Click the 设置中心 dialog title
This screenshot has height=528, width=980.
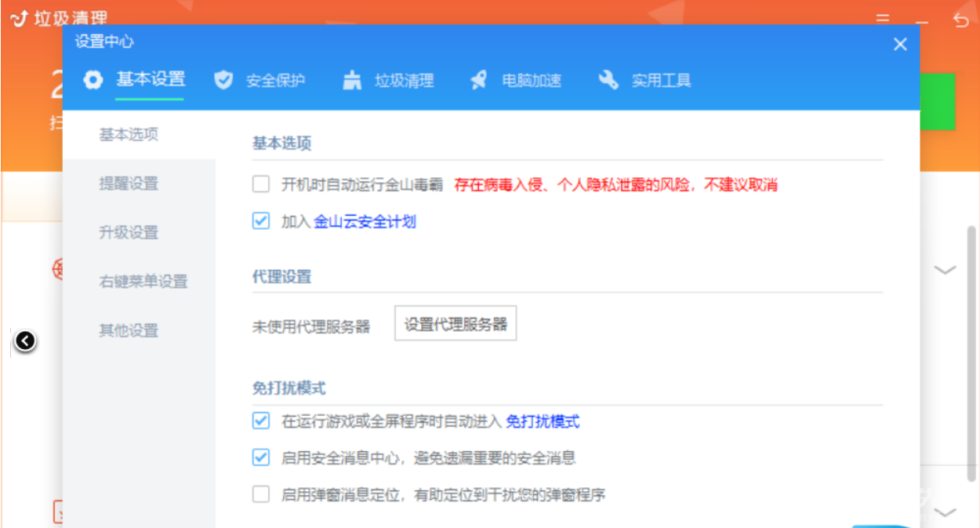[104, 42]
